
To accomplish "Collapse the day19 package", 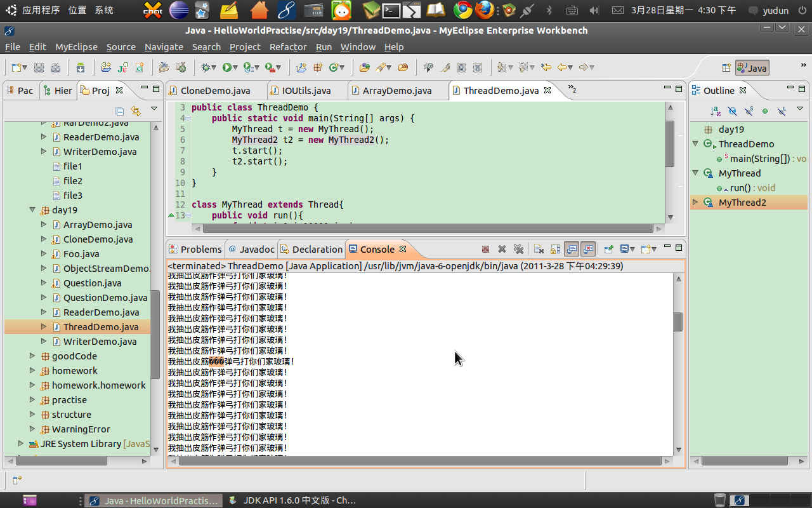I will 32,210.
